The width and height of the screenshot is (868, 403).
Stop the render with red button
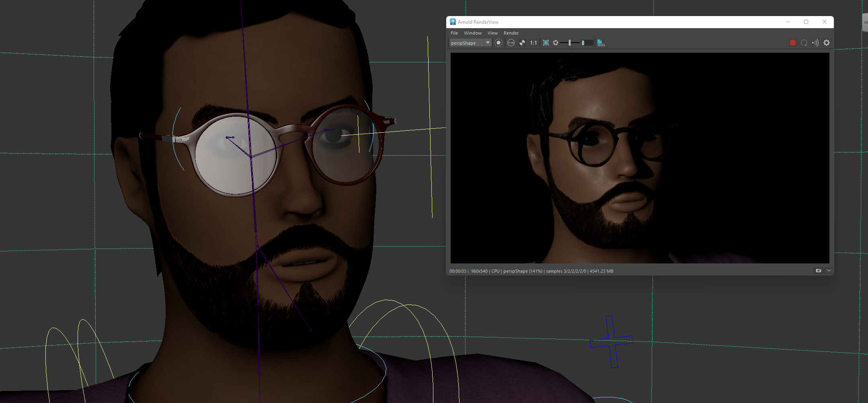(x=793, y=43)
